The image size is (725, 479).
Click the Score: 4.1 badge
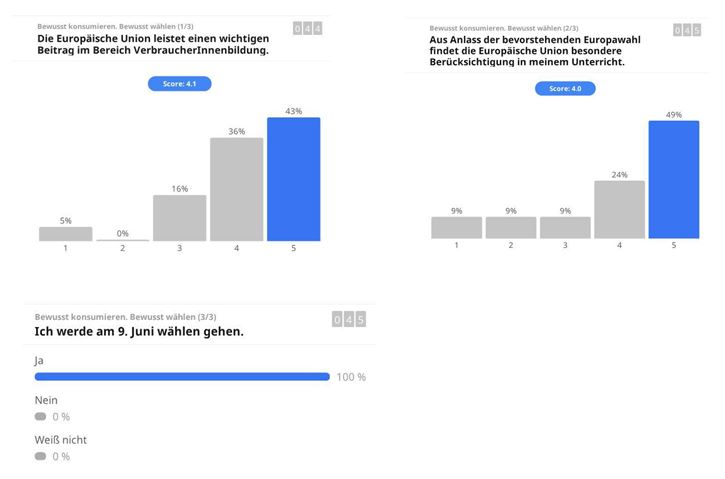tap(179, 84)
